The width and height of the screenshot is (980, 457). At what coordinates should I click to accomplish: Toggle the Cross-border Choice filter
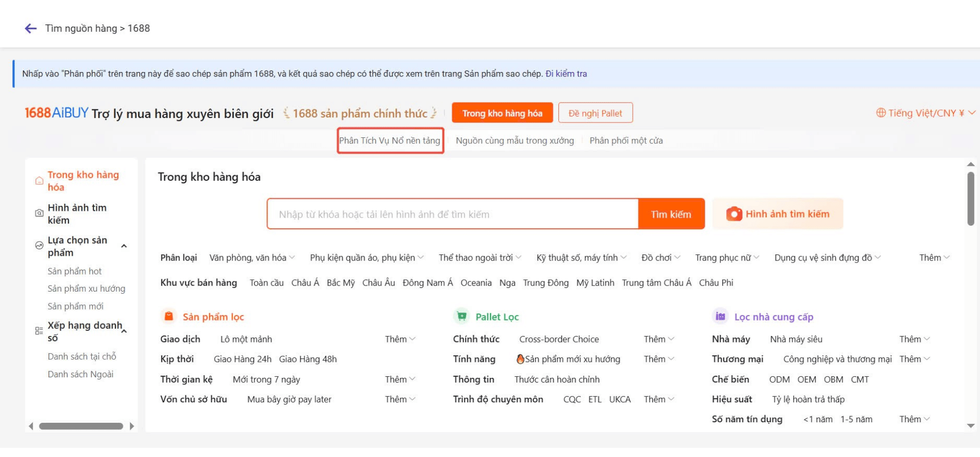tap(559, 339)
